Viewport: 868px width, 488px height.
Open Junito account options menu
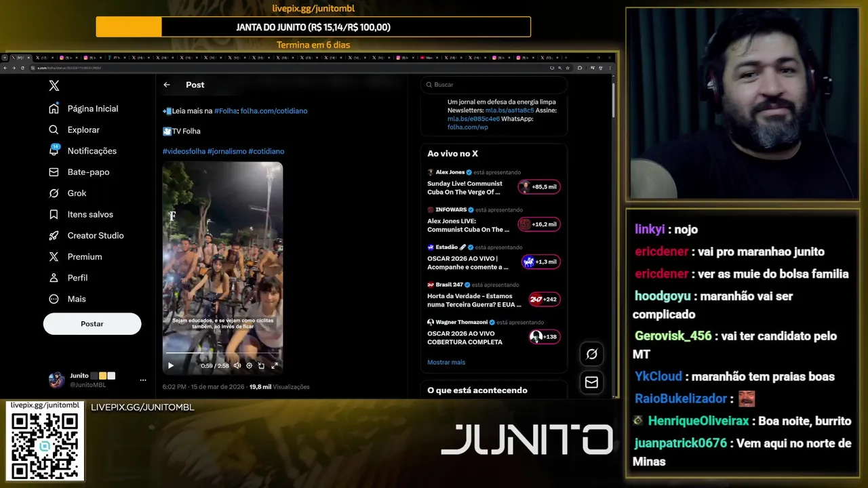[x=142, y=380]
